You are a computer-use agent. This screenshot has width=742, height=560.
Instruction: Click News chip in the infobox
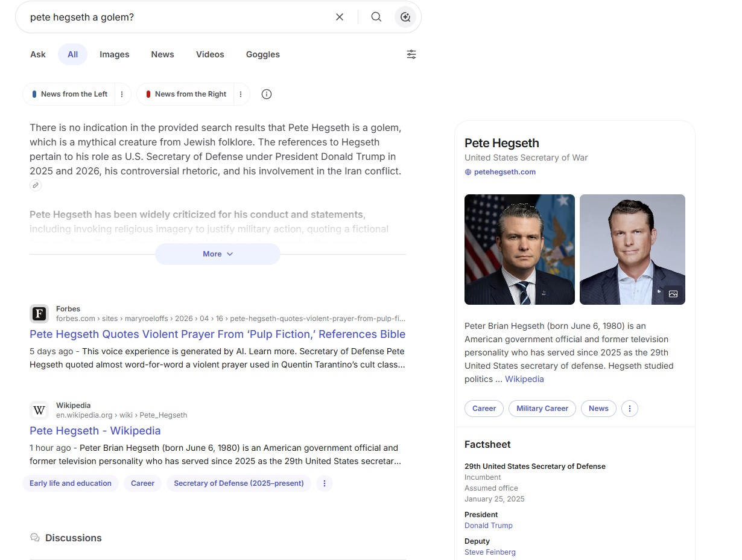click(598, 409)
